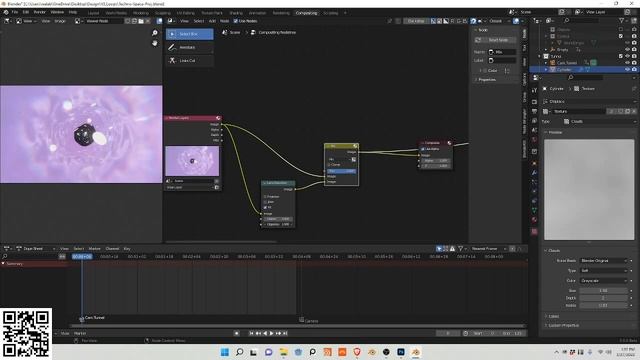Jump to the timeline start frame
The height and width of the screenshot is (360, 640).
pyautogui.click(x=251, y=333)
